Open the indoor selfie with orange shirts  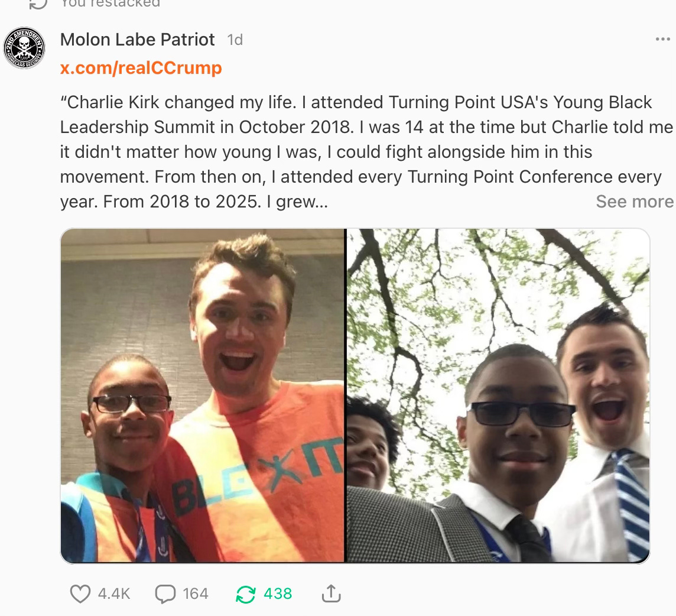tap(202, 395)
